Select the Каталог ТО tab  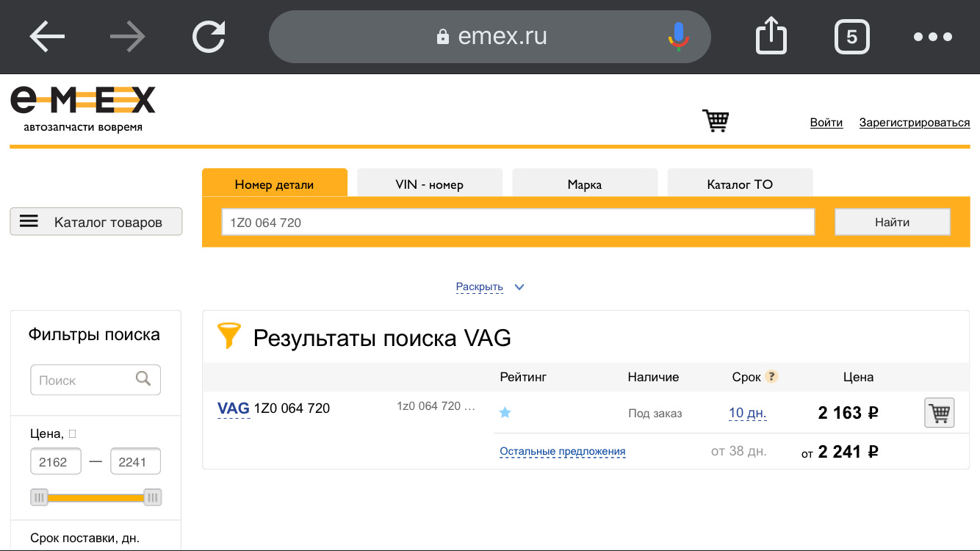(x=740, y=184)
